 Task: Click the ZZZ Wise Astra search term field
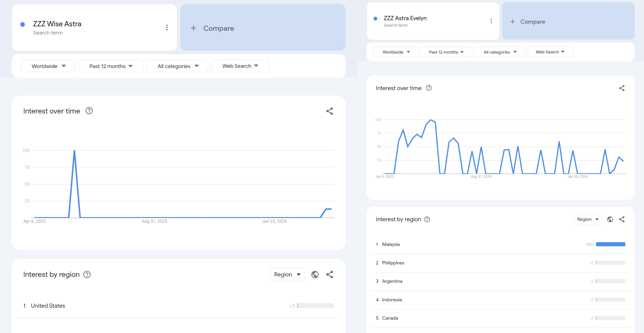click(57, 24)
